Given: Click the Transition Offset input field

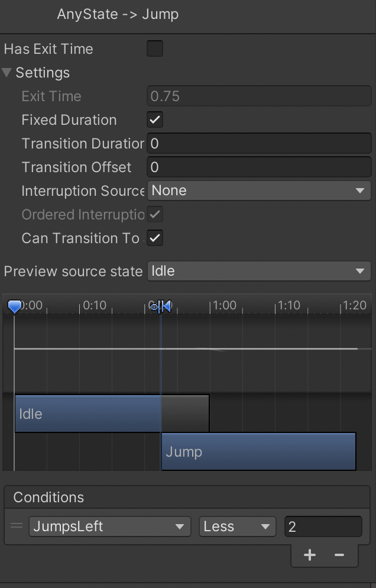Looking at the screenshot, I should pos(258,167).
